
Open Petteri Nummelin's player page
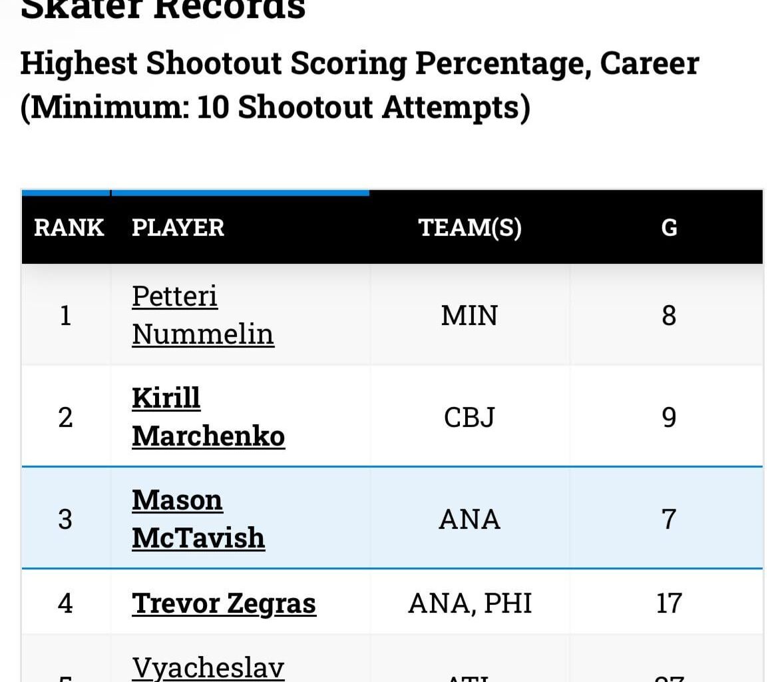(x=202, y=314)
